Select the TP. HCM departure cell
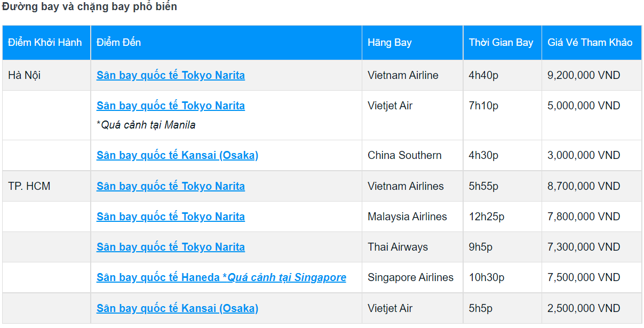 pos(29,186)
